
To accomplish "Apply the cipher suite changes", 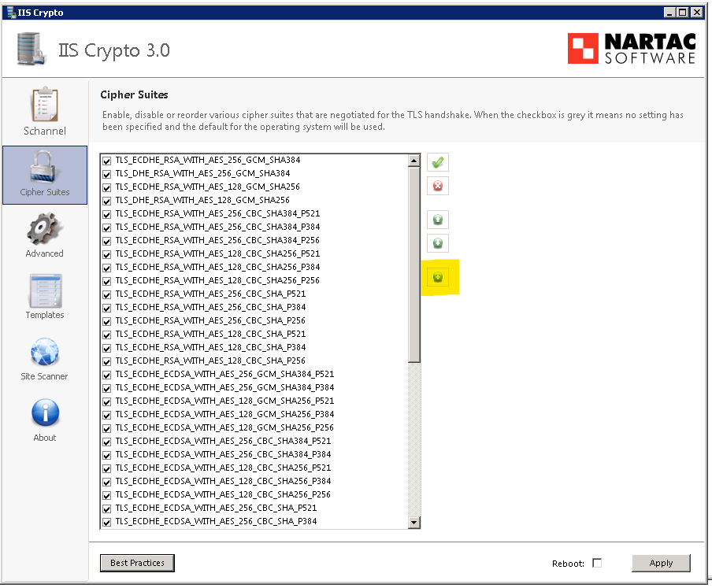I will (661, 563).
